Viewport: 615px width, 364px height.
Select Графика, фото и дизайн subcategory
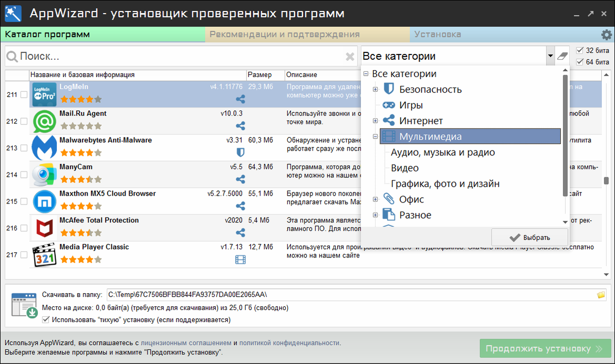click(x=445, y=184)
